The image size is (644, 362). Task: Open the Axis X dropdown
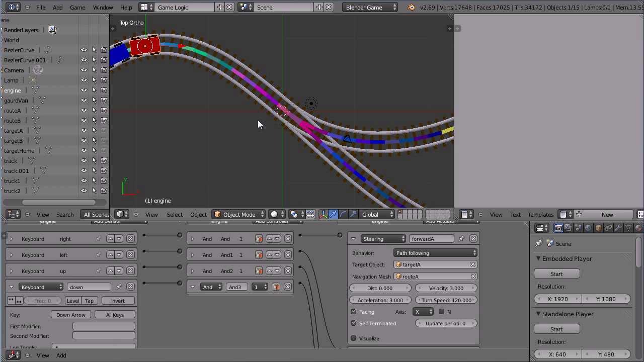(423, 312)
